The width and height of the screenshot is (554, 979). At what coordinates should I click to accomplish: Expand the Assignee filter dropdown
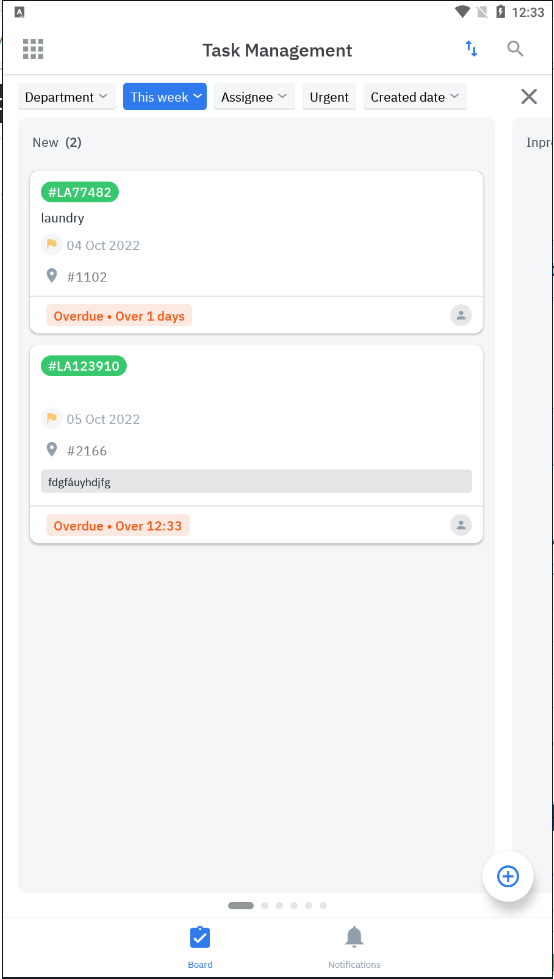(254, 97)
